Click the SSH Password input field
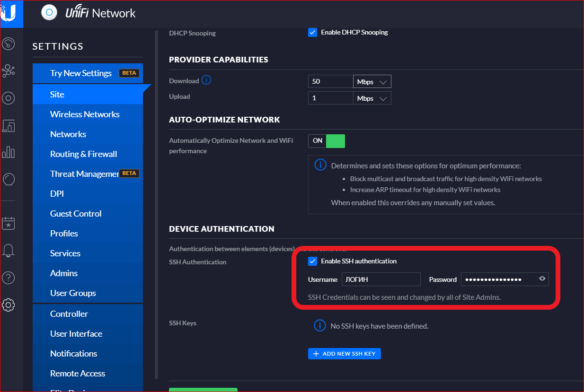The image size is (584, 392). coord(505,279)
